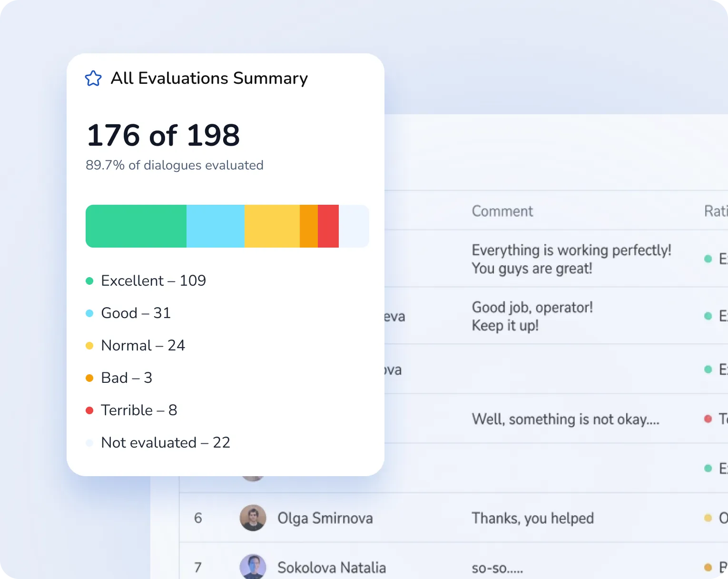Click the orange rating dot on Sokolova Natalia's row

click(x=707, y=568)
